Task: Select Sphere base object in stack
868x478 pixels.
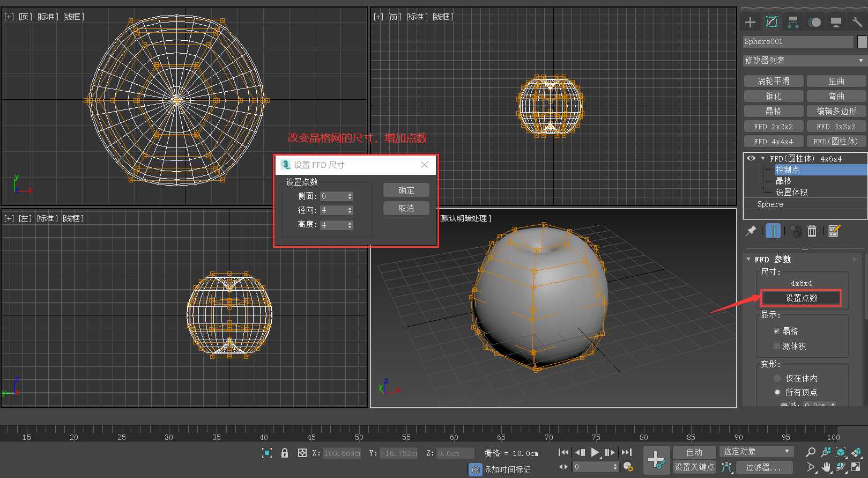Action: 770,204
